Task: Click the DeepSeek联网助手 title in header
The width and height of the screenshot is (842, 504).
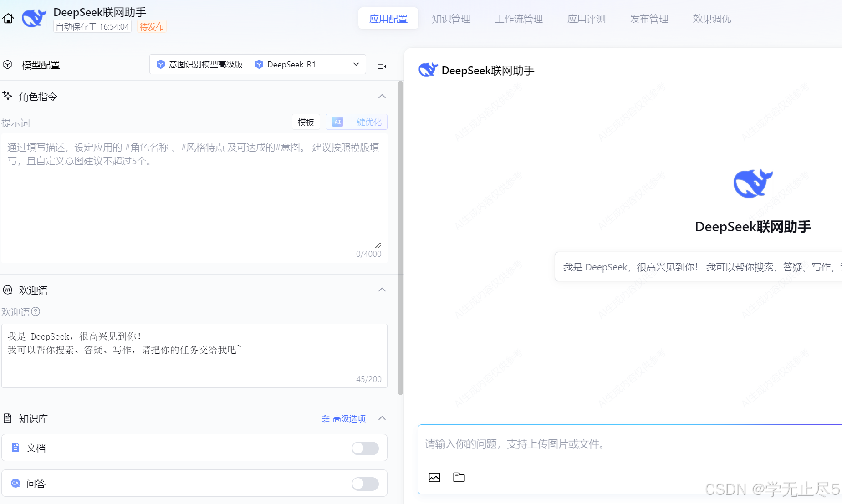Action: (100, 12)
